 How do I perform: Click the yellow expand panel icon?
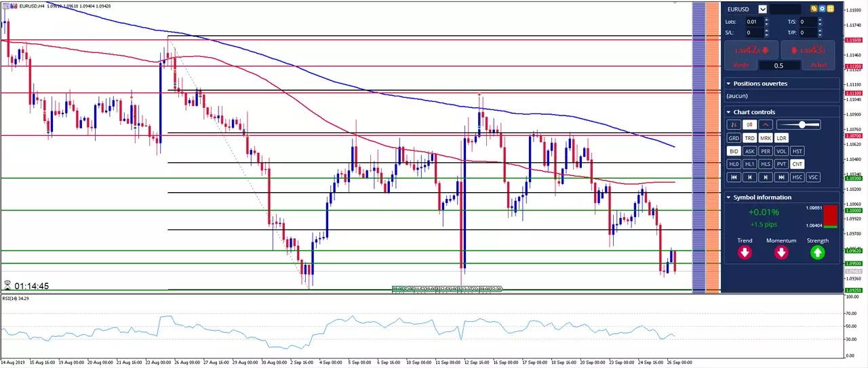click(x=830, y=9)
